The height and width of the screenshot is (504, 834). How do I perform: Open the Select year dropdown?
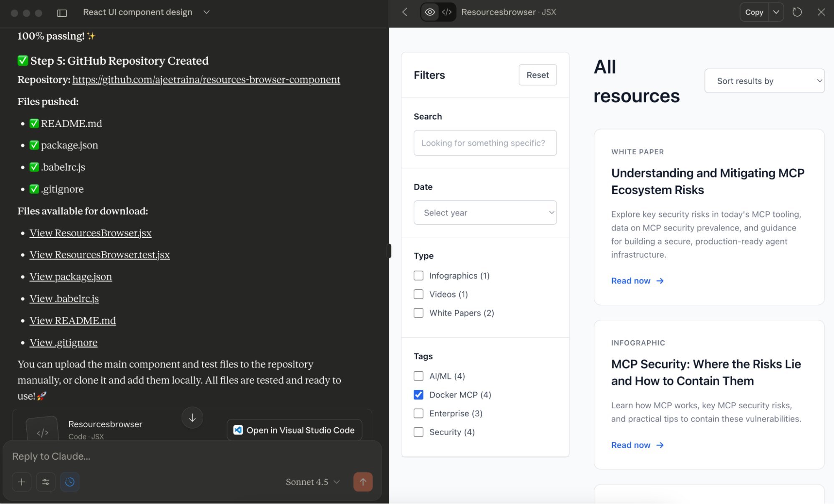tap(485, 213)
